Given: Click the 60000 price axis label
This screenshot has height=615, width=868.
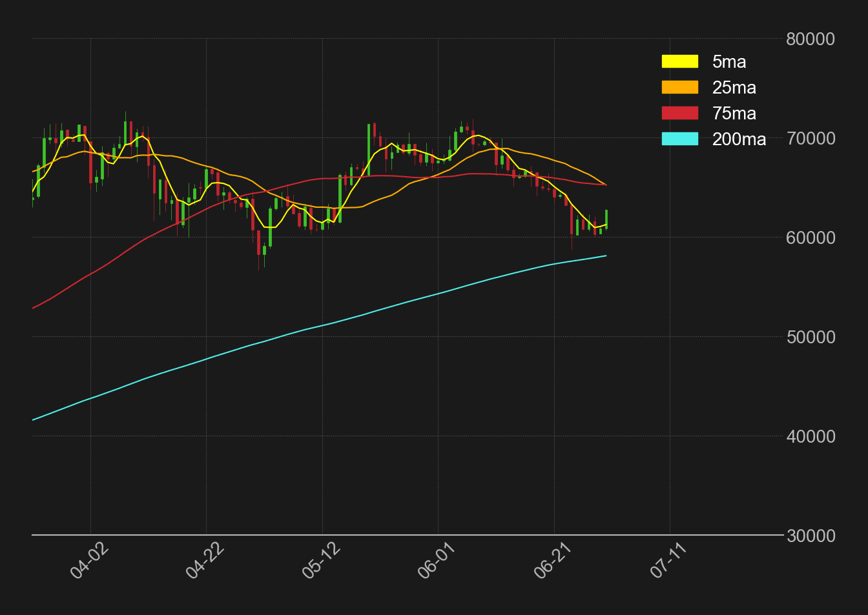Looking at the screenshot, I should pyautogui.click(x=811, y=237).
